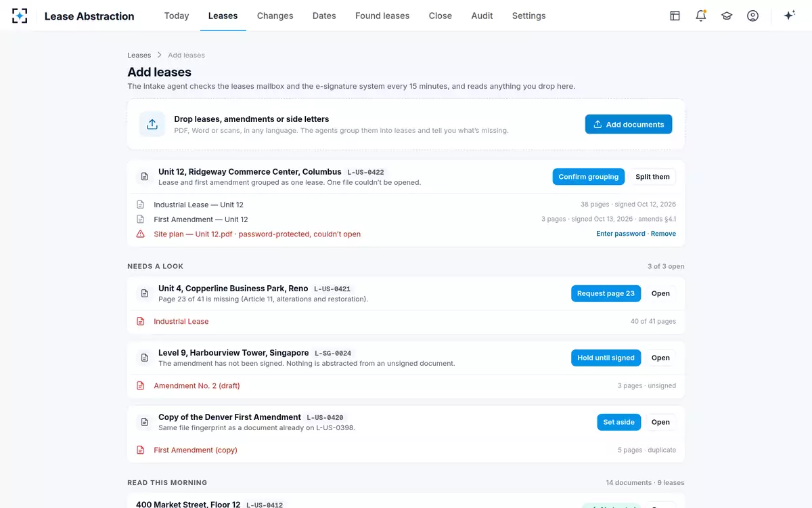Click Drop leases, amendments or side letters area
The width and height of the screenshot is (812, 508).
(x=406, y=124)
